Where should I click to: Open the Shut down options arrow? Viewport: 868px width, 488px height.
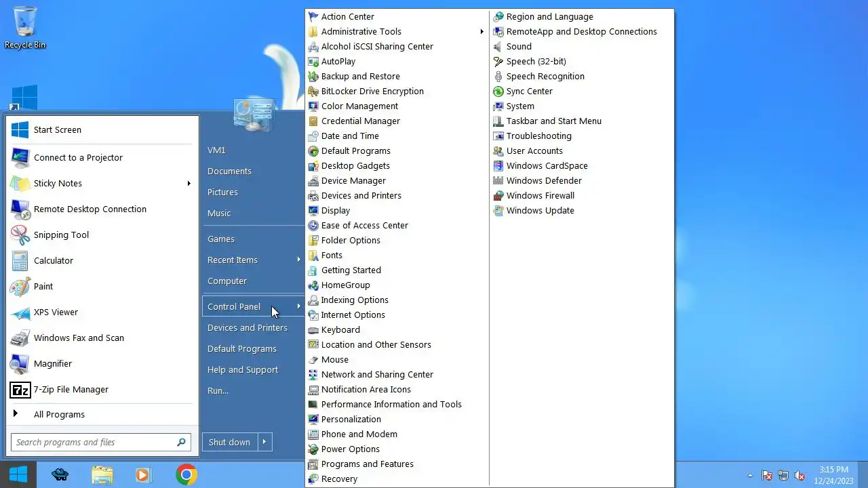tap(264, 442)
